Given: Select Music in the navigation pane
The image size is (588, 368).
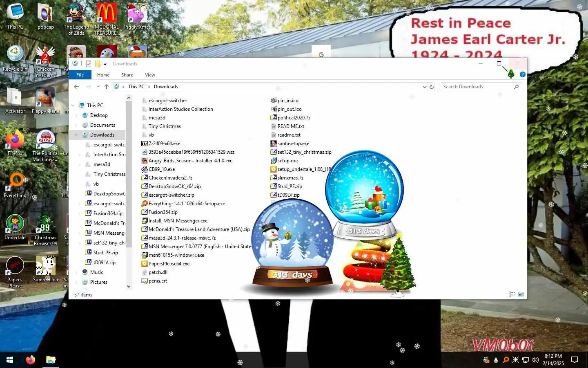Looking at the screenshot, I should tap(96, 272).
